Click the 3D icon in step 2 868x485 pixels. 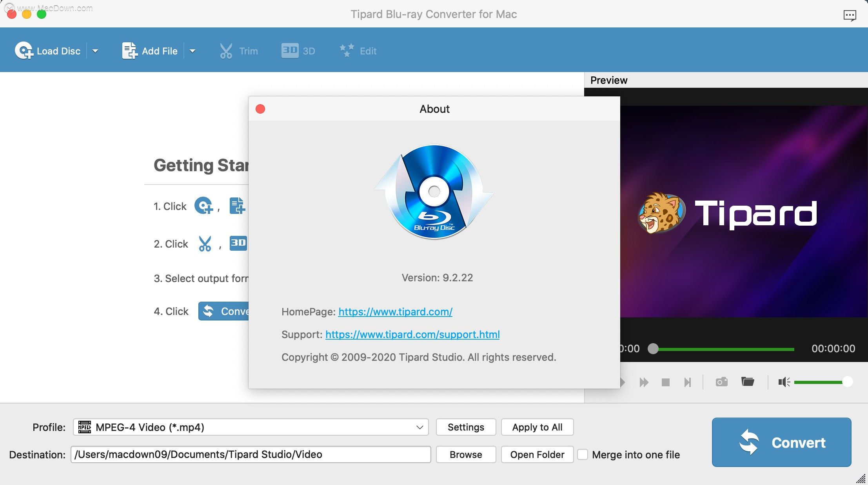[x=238, y=243]
